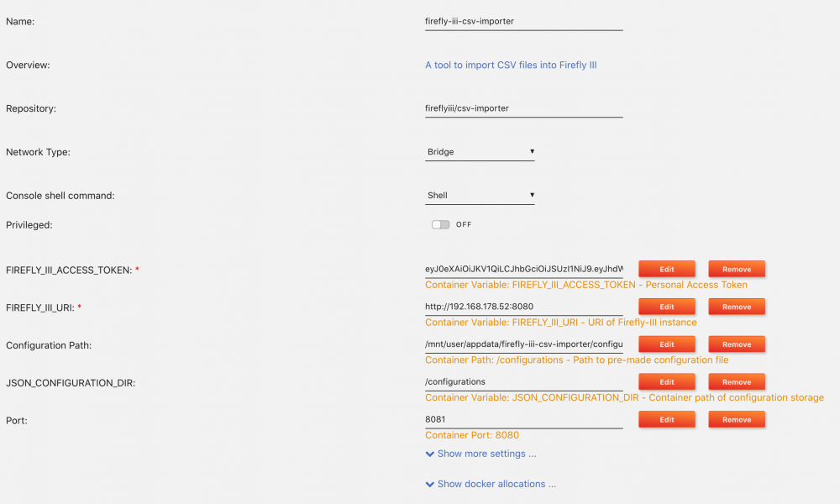
Task: Open the Console shell command dropdown
Action: (x=480, y=196)
